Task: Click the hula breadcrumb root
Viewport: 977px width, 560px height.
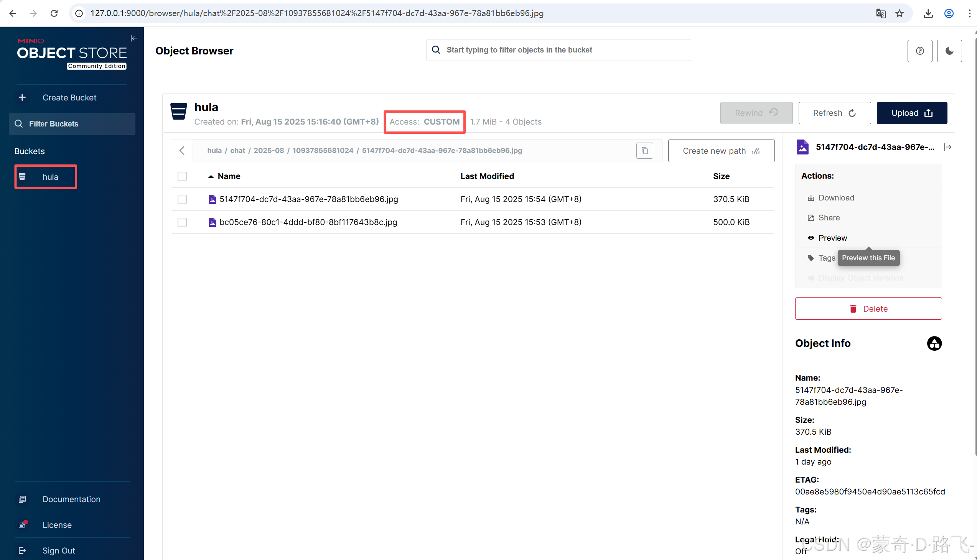Action: tap(214, 150)
